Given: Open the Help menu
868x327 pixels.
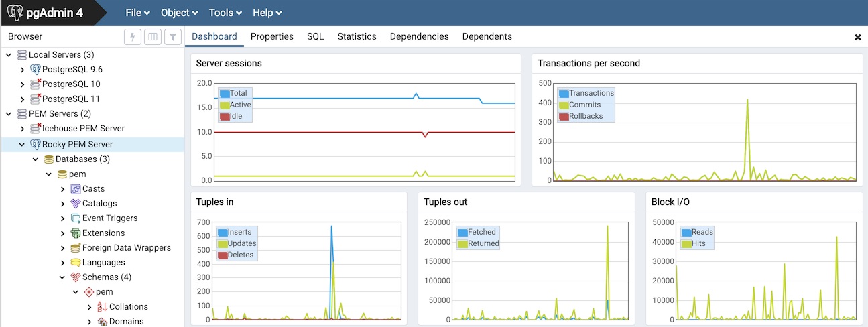Looking at the screenshot, I should coord(267,13).
